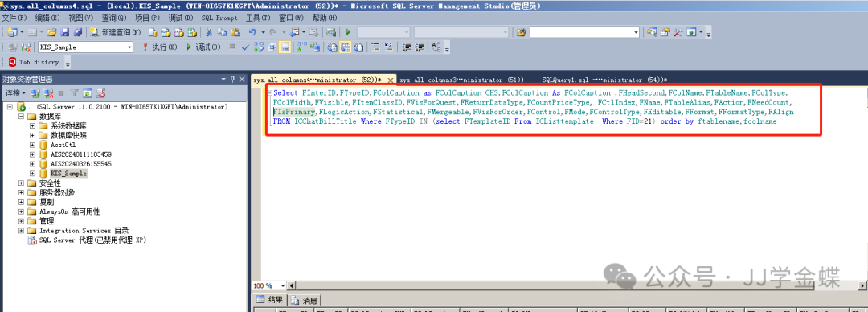Click the Undo arrow icon

[x=252, y=32]
